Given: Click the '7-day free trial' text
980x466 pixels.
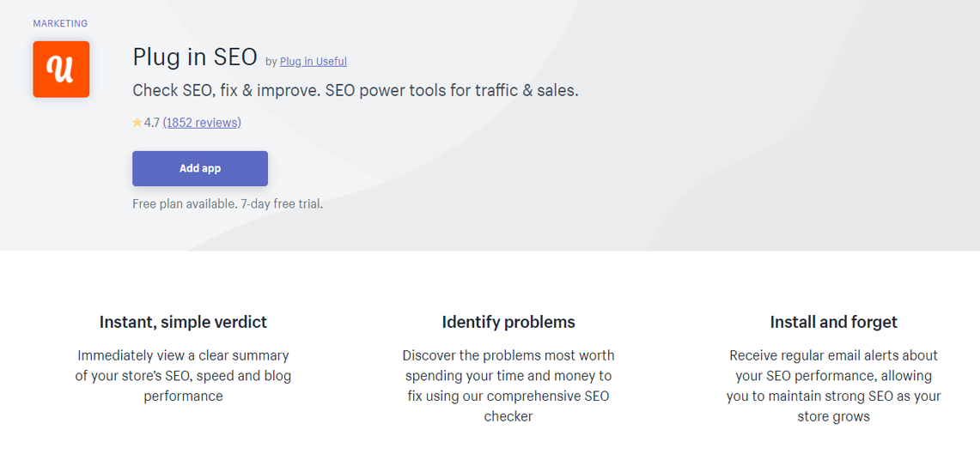Looking at the screenshot, I should point(282,204).
